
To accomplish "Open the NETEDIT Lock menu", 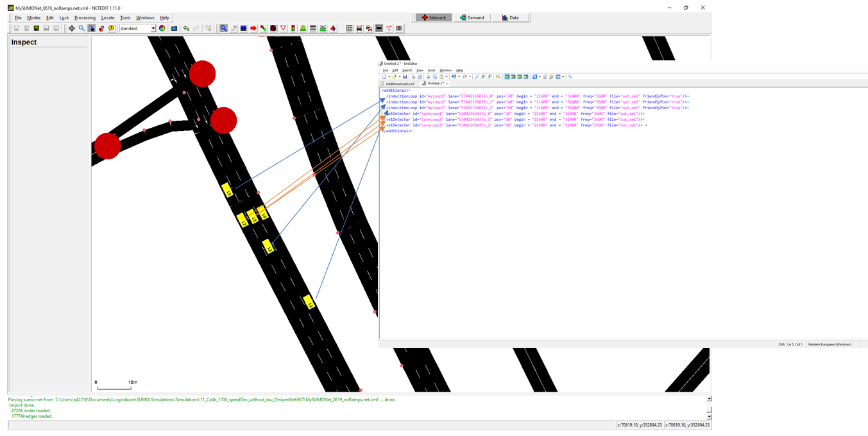I will pos(64,18).
